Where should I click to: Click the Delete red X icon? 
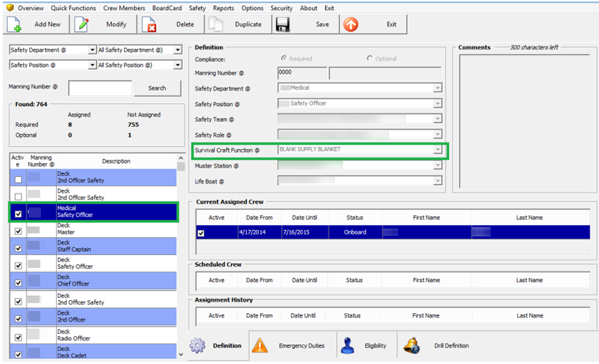[x=149, y=25]
